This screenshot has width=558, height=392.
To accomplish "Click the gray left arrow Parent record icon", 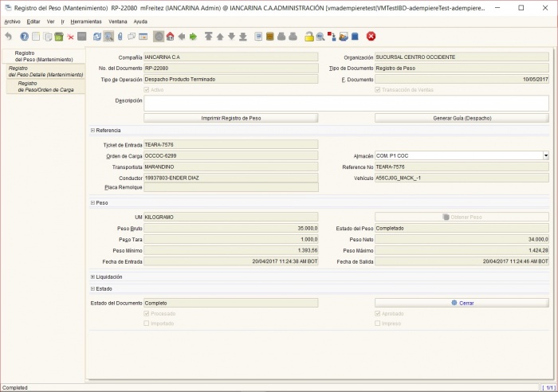I will (x=182, y=37).
